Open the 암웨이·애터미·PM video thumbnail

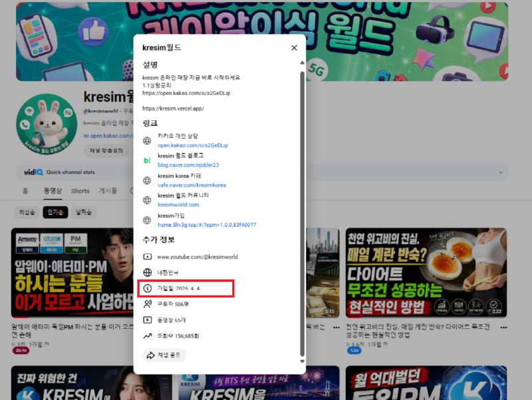[72, 273]
